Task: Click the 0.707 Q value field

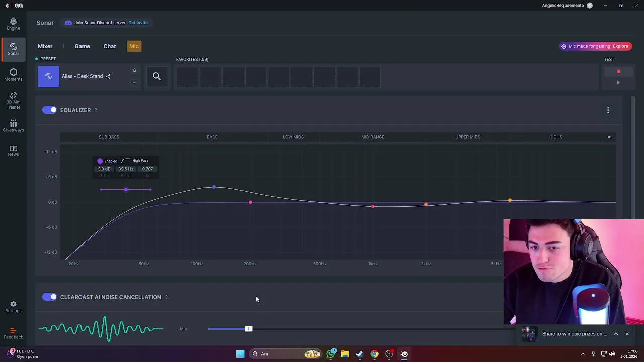Action: pos(147,169)
